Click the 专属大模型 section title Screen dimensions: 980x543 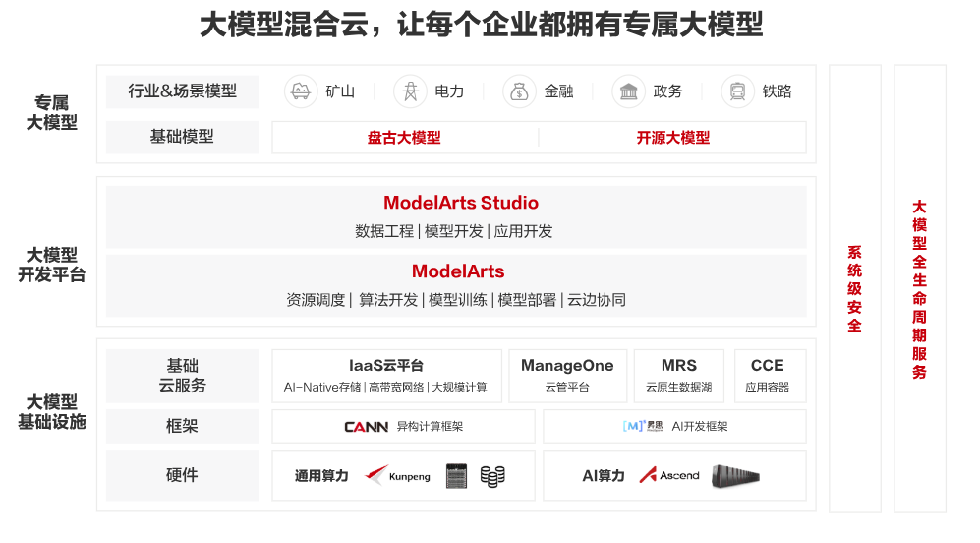[x=52, y=112]
